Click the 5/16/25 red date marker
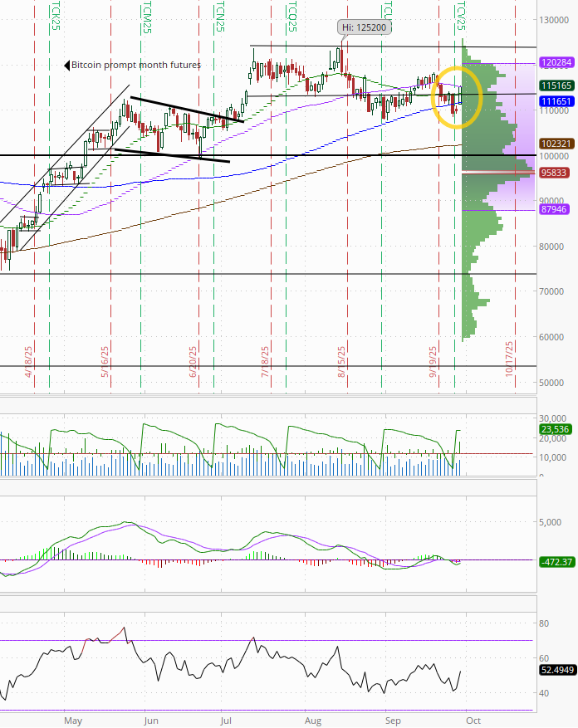 click(x=105, y=362)
